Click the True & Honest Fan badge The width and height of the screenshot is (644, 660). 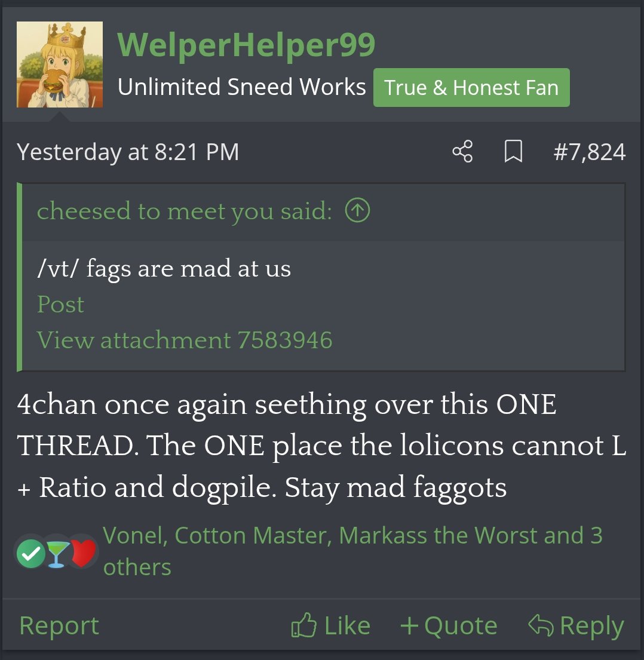(471, 88)
